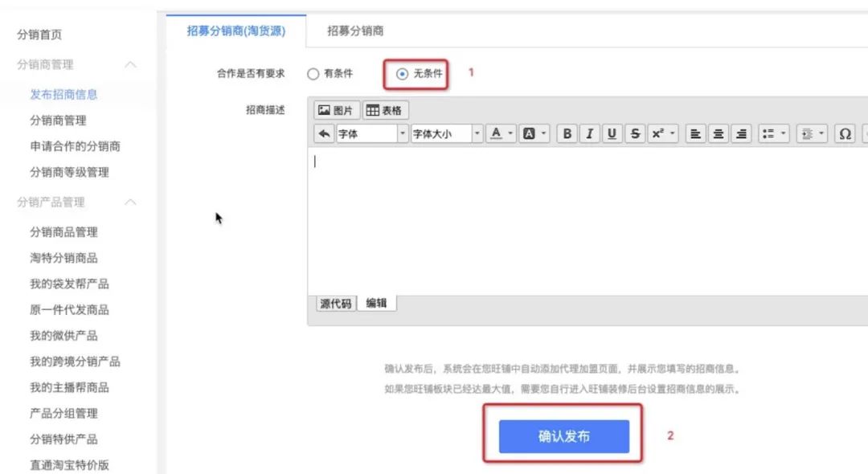Screen dimensions: 868x474
Task: Apply bold formatting with the B icon
Action: [568, 133]
